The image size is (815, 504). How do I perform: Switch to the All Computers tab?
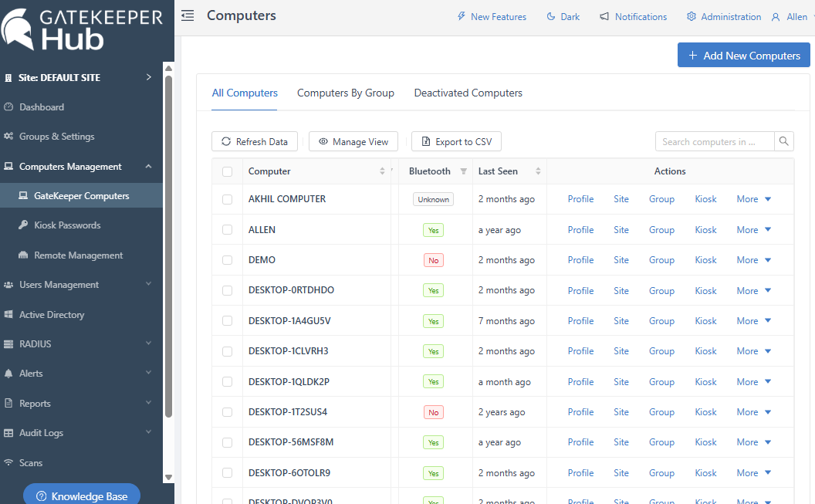pyautogui.click(x=245, y=93)
